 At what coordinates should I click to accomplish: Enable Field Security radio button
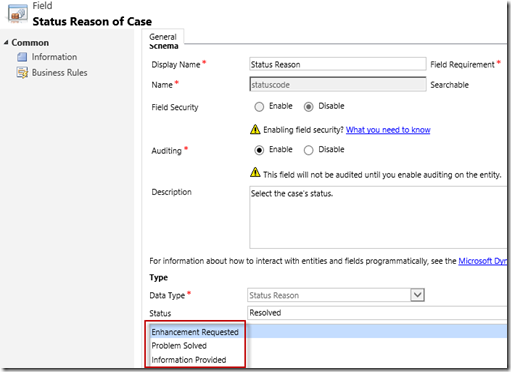(259, 107)
